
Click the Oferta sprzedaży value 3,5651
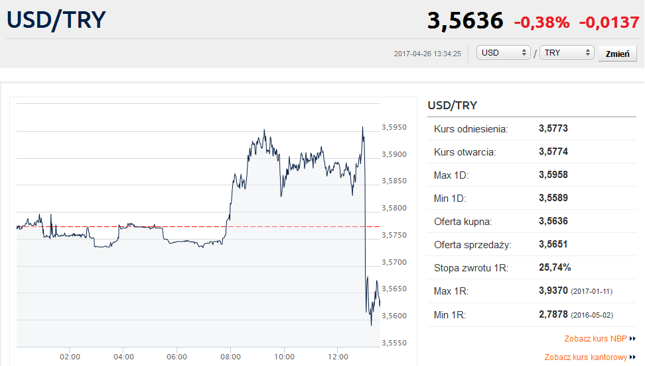point(553,244)
